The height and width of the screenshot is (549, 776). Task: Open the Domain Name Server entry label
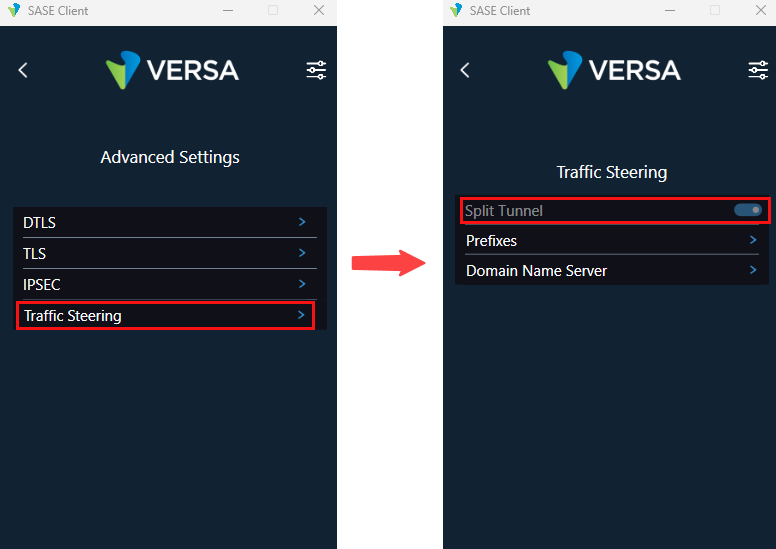point(536,271)
